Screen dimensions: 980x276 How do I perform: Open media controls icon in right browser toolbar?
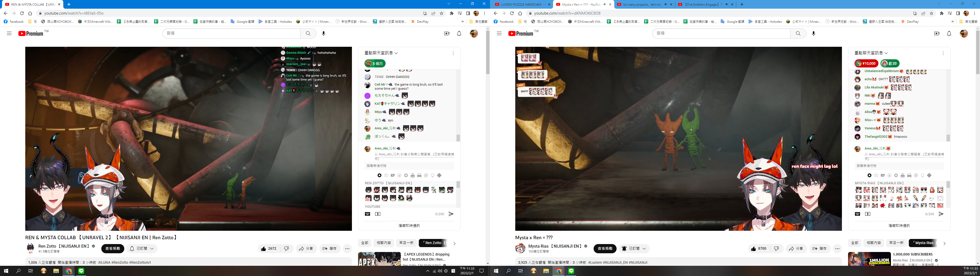point(950,13)
